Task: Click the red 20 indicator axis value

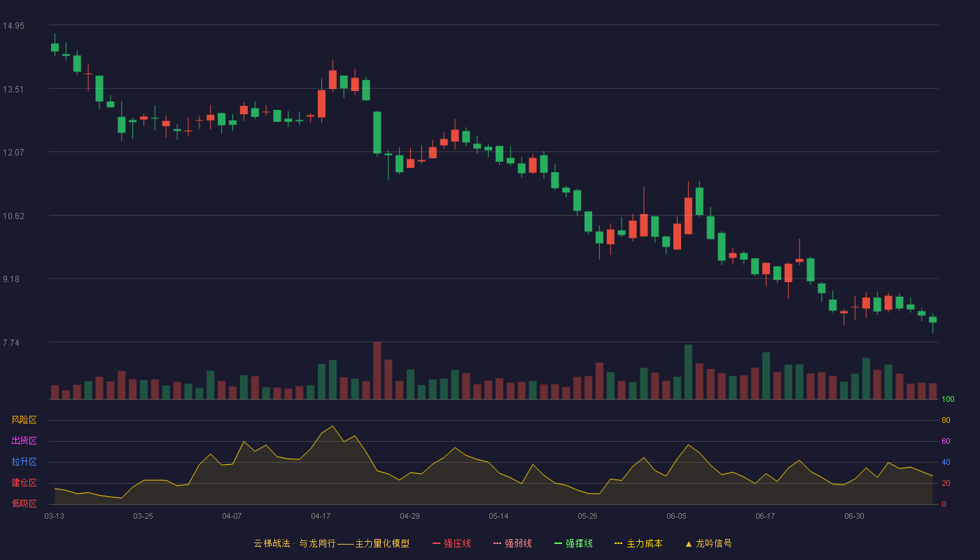Action: [946, 483]
